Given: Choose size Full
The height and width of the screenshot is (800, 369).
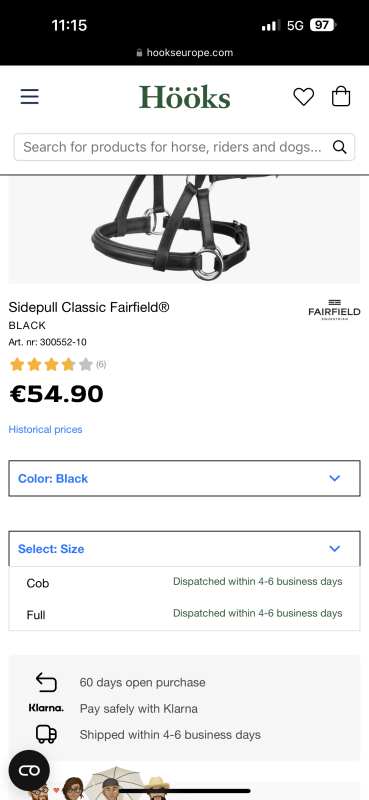Looking at the screenshot, I should point(184,614).
